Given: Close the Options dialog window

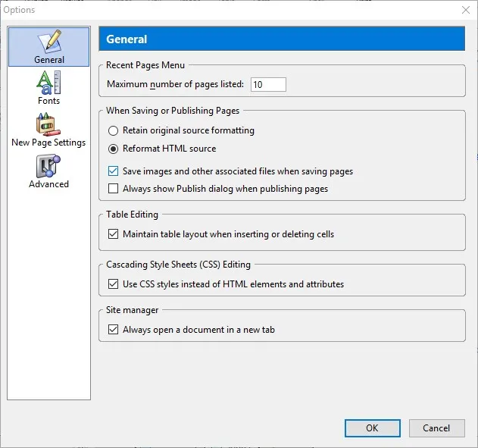Looking at the screenshot, I should coord(466,10).
